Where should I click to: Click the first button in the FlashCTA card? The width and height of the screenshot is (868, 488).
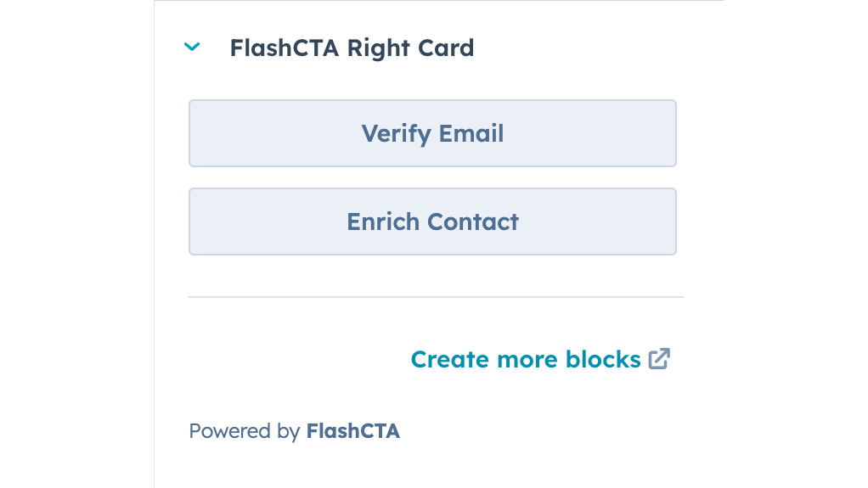(432, 133)
